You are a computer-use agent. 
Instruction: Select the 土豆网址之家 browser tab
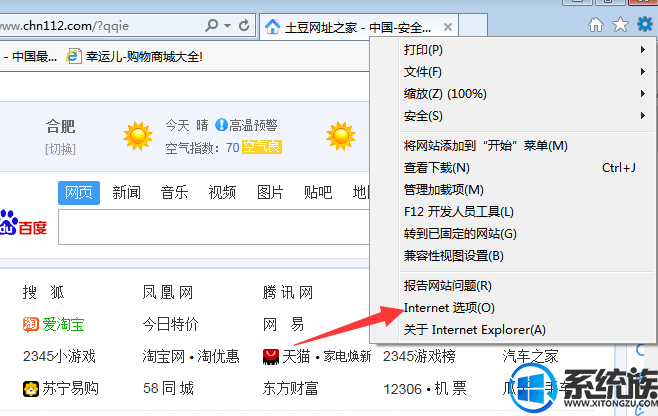[x=359, y=27]
